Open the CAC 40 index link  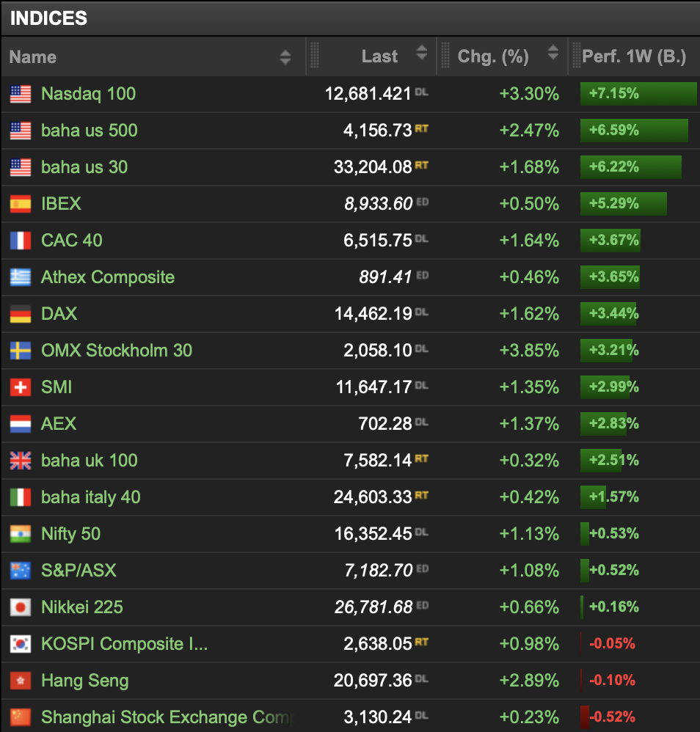point(71,241)
